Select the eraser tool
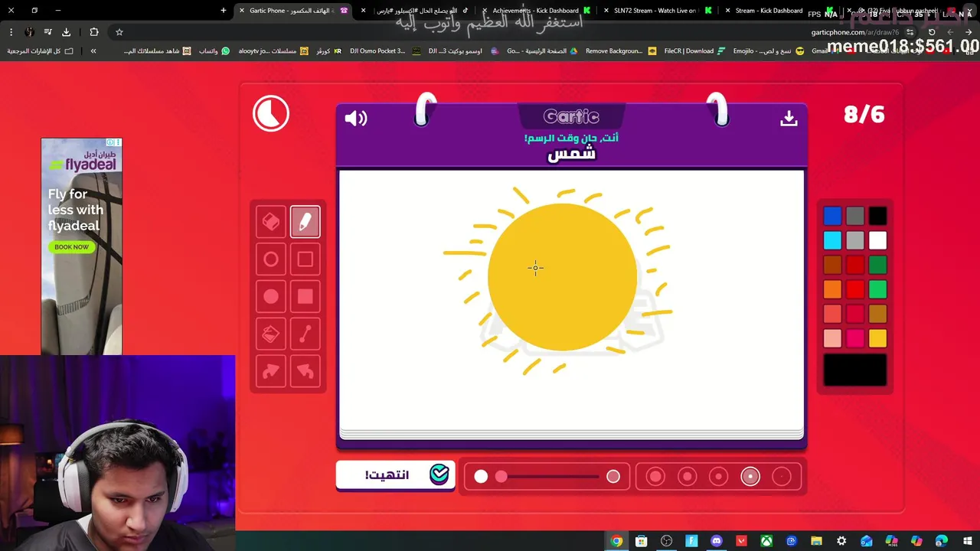 pyautogui.click(x=271, y=222)
